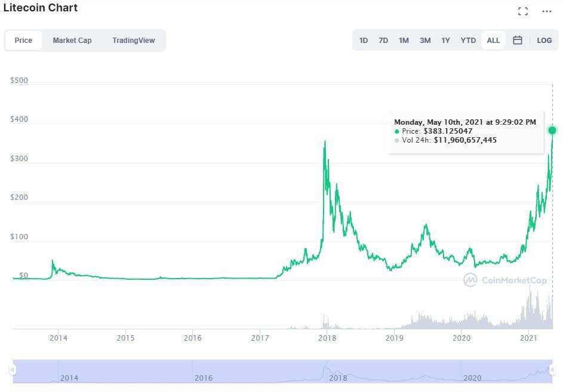
Task: Select the ALL time range
Action: tap(493, 41)
